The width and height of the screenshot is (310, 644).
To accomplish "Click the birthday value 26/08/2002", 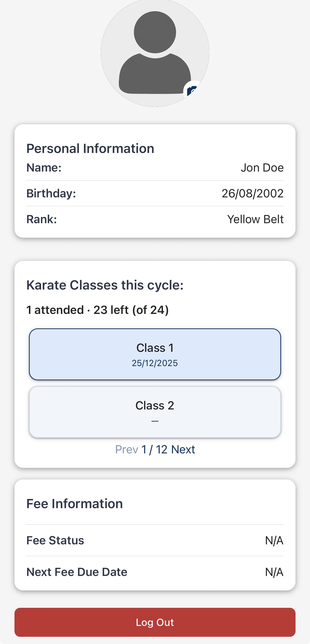I will (253, 193).
